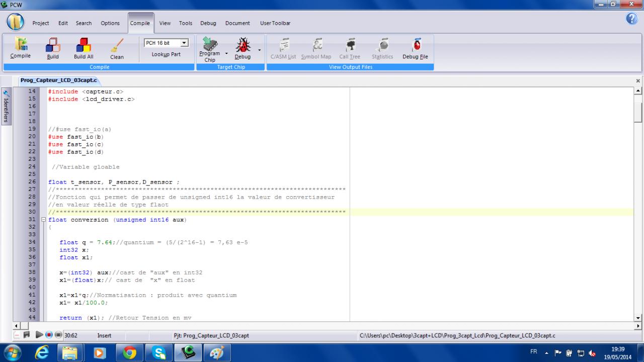Click the editor vertical scrollbar down arrow
The height and width of the screenshot is (362, 644).
(x=638, y=318)
